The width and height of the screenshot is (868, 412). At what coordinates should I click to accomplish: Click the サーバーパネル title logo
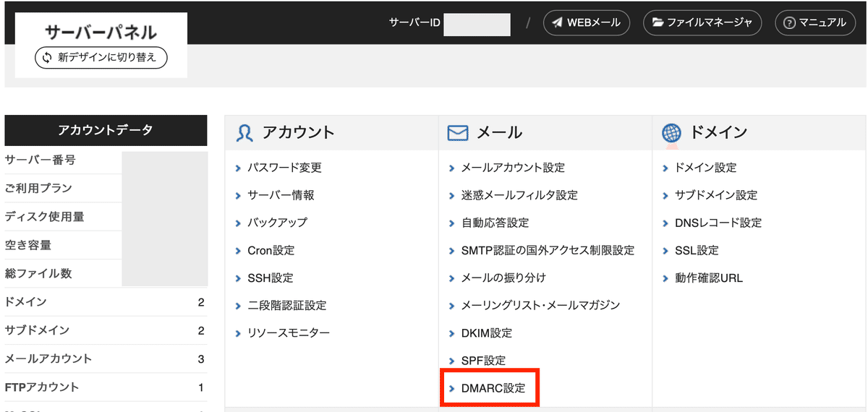(101, 32)
